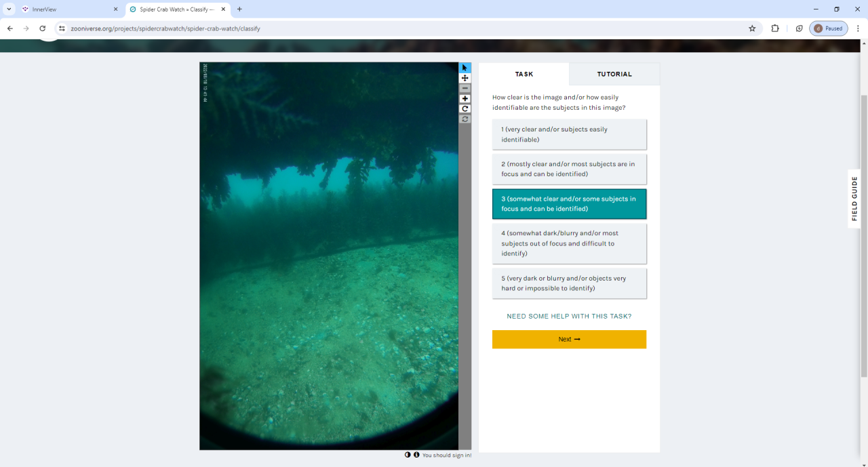The height and width of the screenshot is (467, 868).
Task: Rotate the subject image
Action: click(x=465, y=108)
